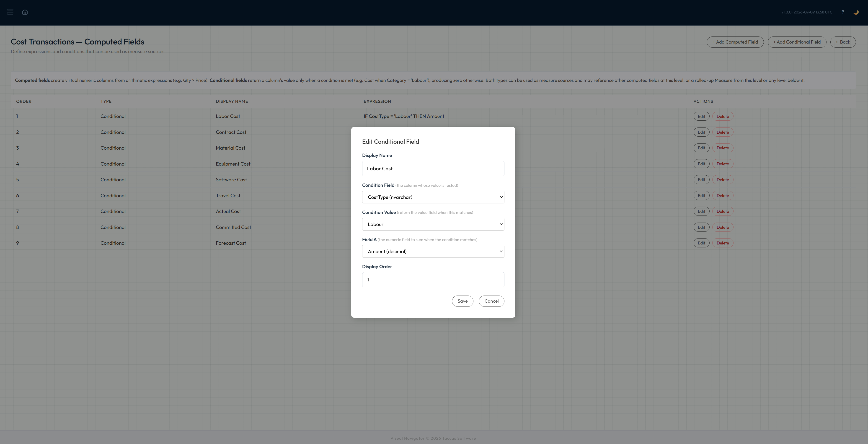The height and width of the screenshot is (444, 868).
Task: Click version timestamp text in header
Action: [x=807, y=12]
